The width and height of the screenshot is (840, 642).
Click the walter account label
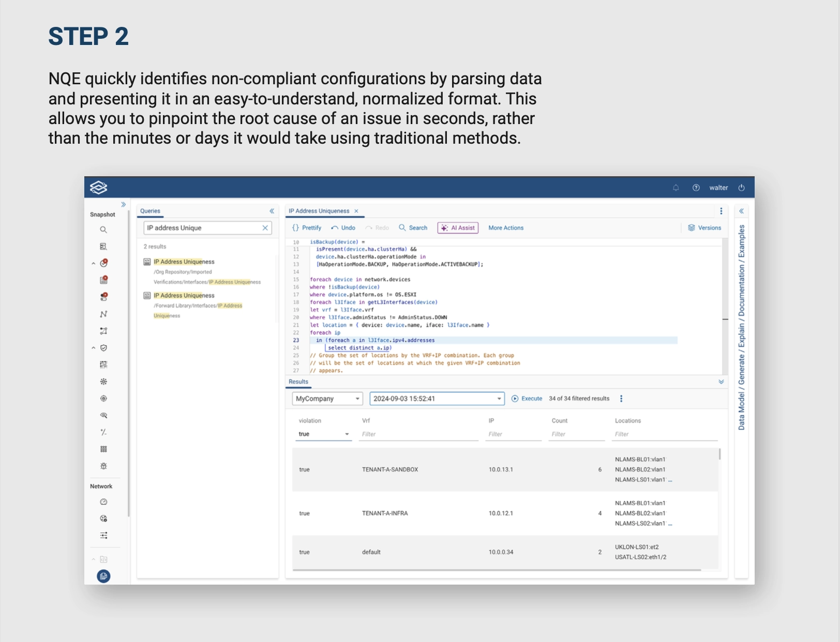coord(718,187)
